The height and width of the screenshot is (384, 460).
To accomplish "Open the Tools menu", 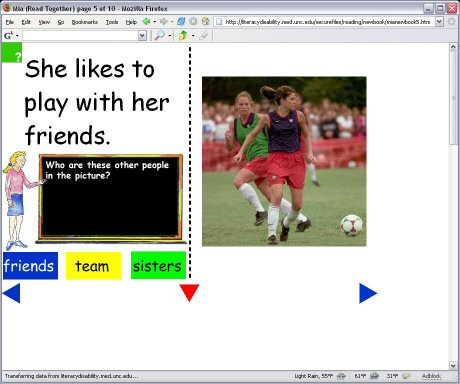I will 112,22.
